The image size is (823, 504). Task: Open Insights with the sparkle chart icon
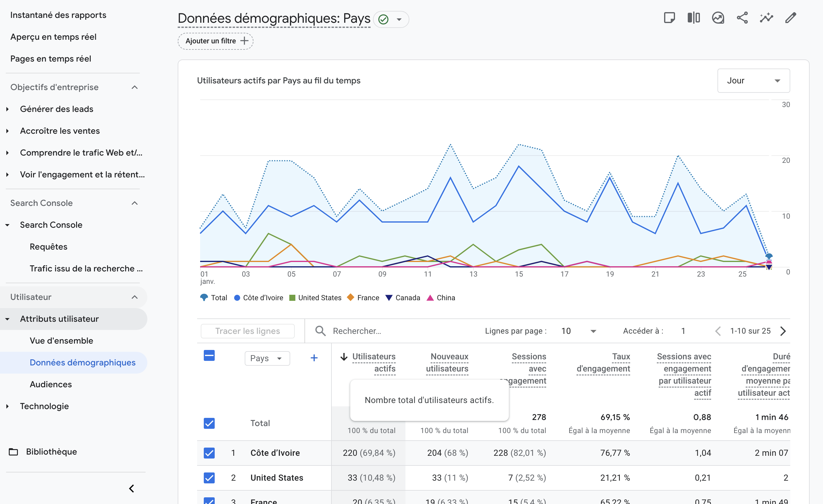766,17
